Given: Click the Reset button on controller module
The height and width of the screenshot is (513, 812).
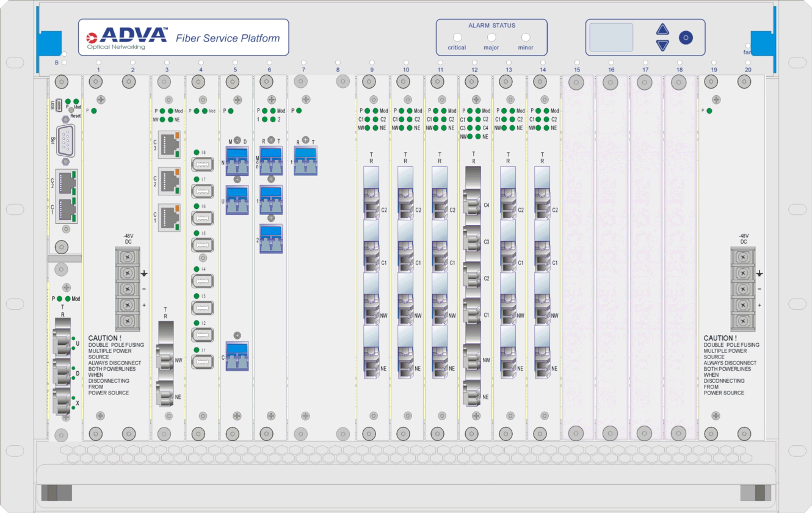Looking at the screenshot, I should click(x=71, y=109).
